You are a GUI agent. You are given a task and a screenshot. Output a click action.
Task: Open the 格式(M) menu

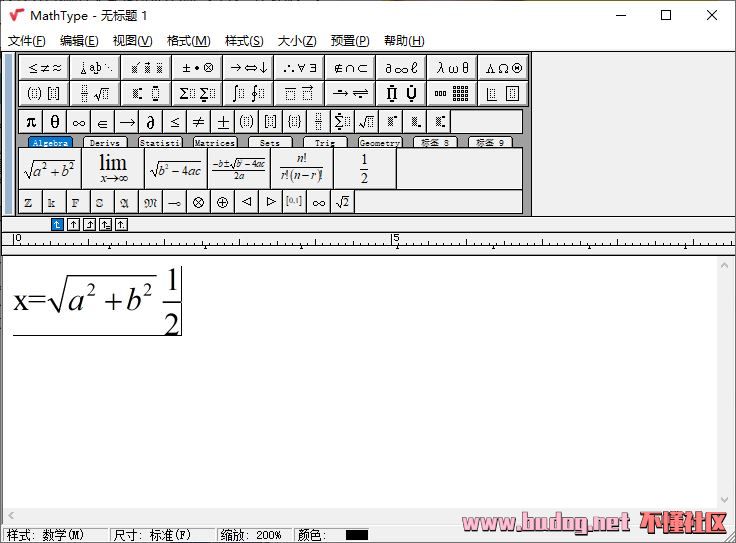(188, 41)
